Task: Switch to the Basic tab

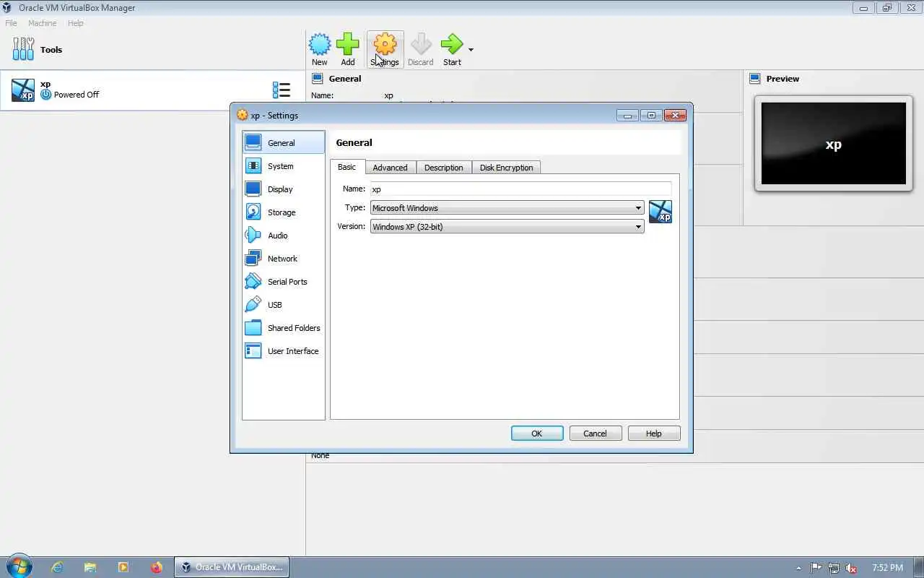Action: (347, 167)
